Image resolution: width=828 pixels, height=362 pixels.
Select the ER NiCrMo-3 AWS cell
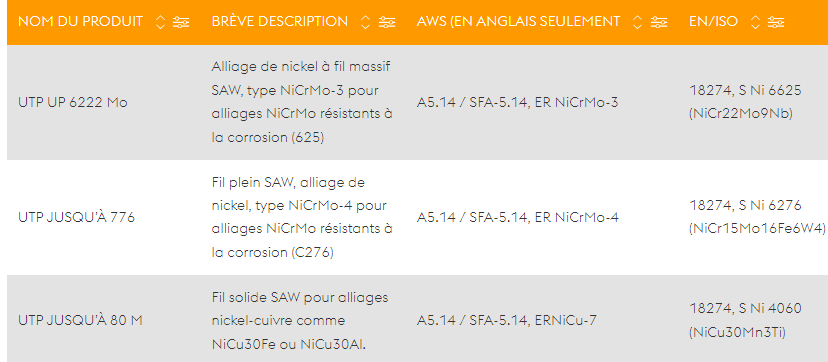tap(517, 102)
